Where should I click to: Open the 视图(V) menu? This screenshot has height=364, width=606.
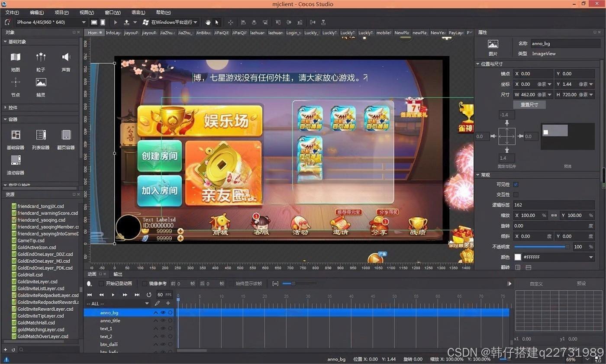[x=87, y=13]
